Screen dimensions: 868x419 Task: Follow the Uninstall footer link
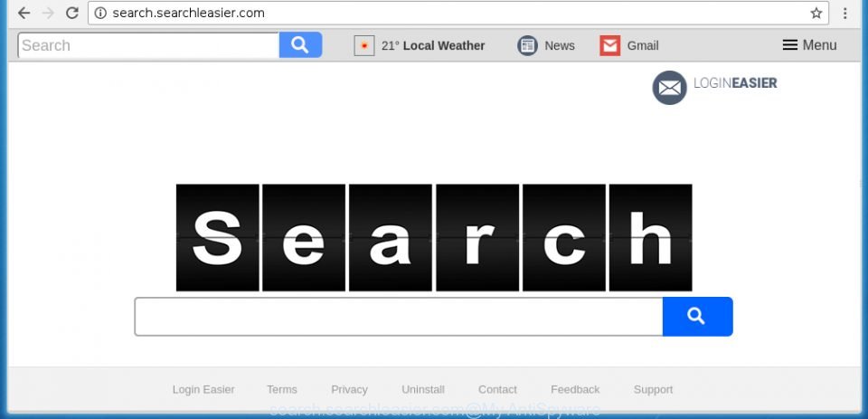[x=423, y=390]
